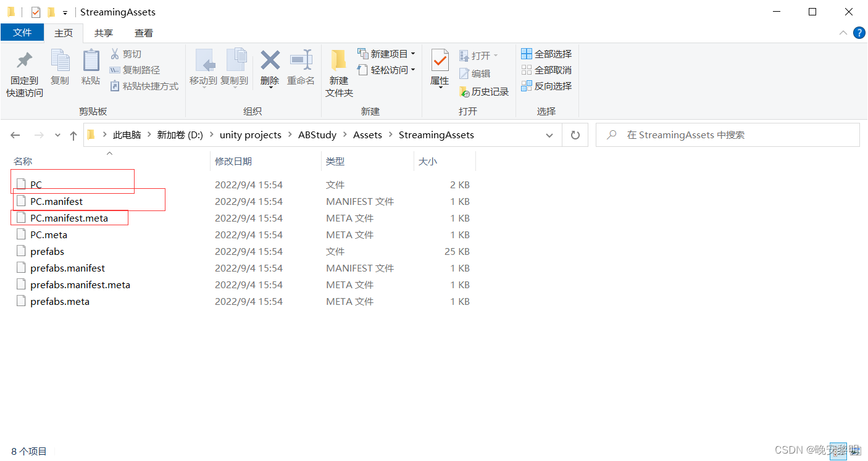
Task: Click search box 在 StreamingAssets 中搜索
Action: [727, 135]
